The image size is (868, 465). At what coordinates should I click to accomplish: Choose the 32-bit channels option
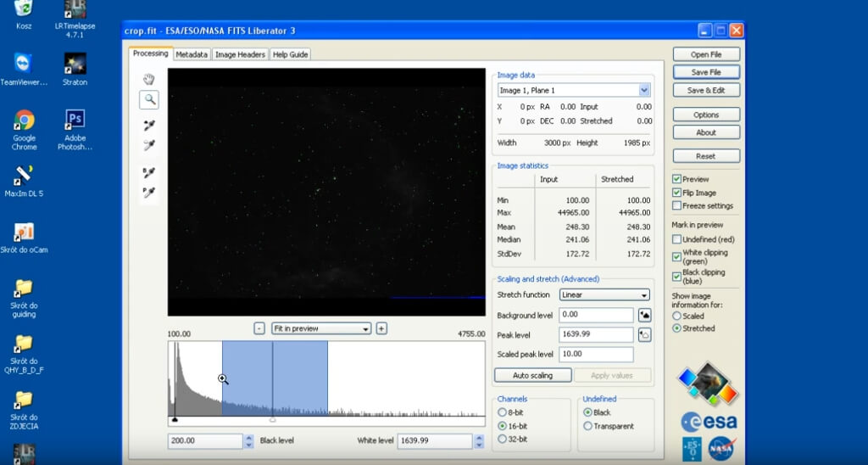click(x=502, y=439)
